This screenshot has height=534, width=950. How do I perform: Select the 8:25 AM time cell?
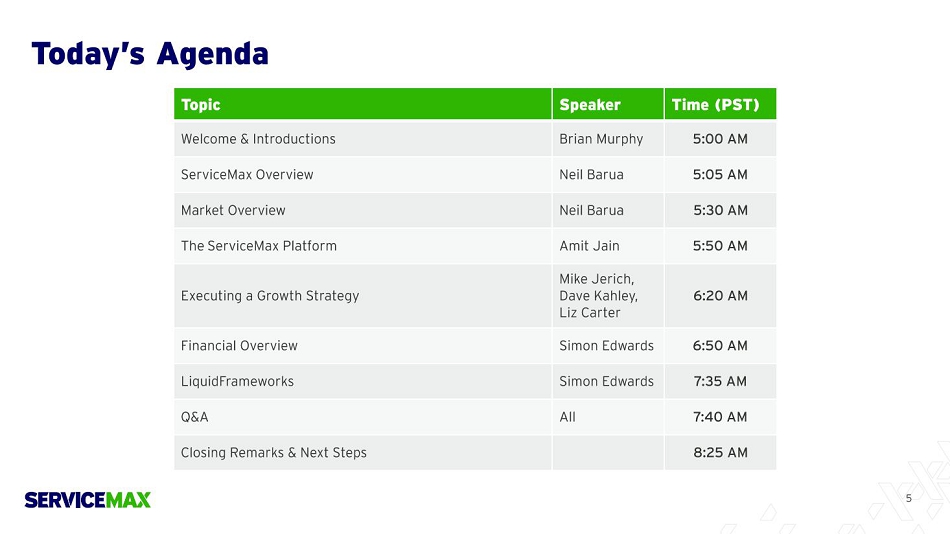(x=720, y=453)
